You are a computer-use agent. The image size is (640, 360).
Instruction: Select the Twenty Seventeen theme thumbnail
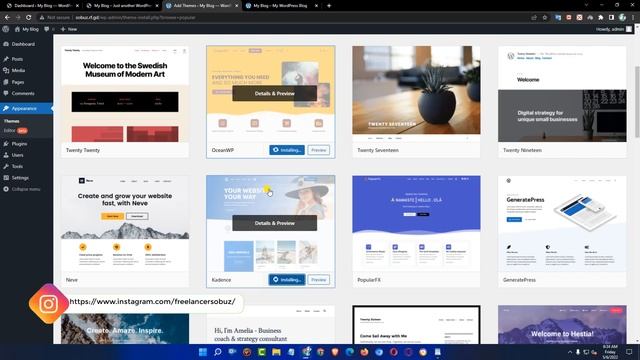point(416,94)
